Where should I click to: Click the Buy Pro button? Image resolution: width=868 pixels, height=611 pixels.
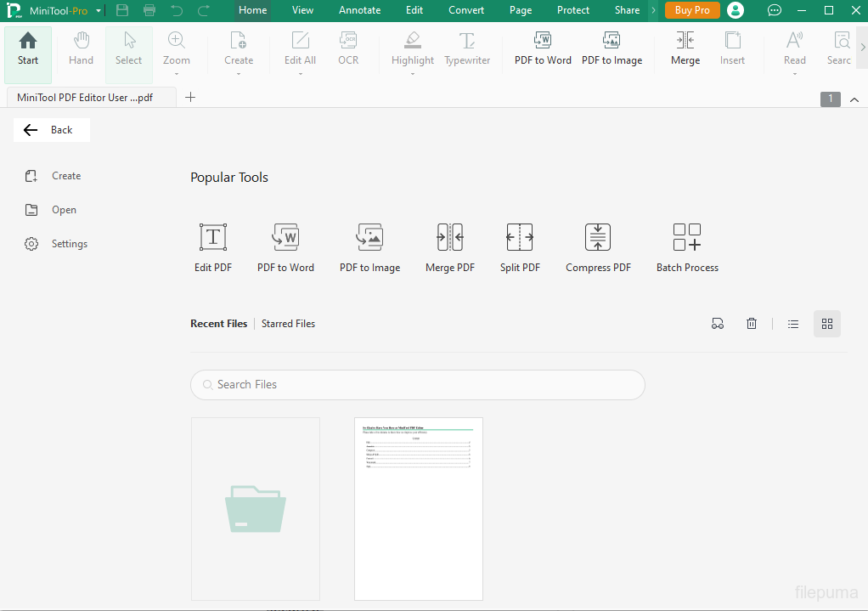[692, 10]
